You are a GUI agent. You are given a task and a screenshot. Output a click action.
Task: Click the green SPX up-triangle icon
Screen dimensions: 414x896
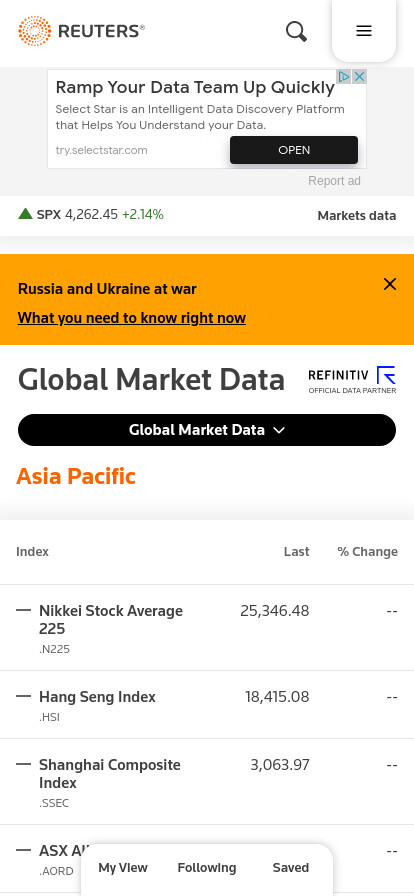(25, 214)
